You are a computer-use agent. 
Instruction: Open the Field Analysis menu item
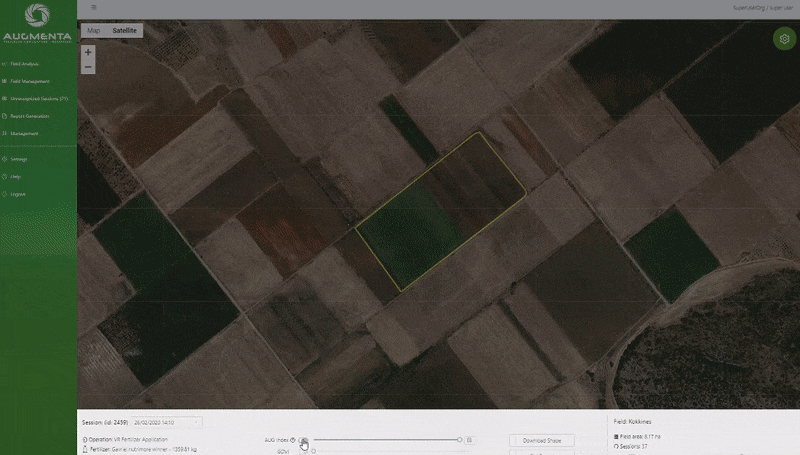24,64
